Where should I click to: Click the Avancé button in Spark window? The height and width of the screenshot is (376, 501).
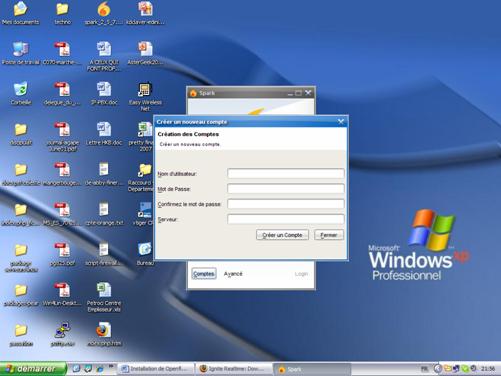[x=233, y=274]
